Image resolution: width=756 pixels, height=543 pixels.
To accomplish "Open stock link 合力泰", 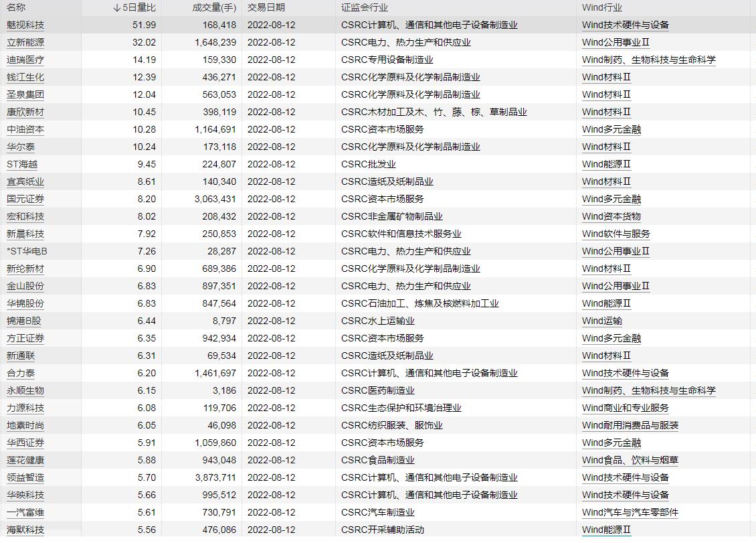I will pos(21,373).
